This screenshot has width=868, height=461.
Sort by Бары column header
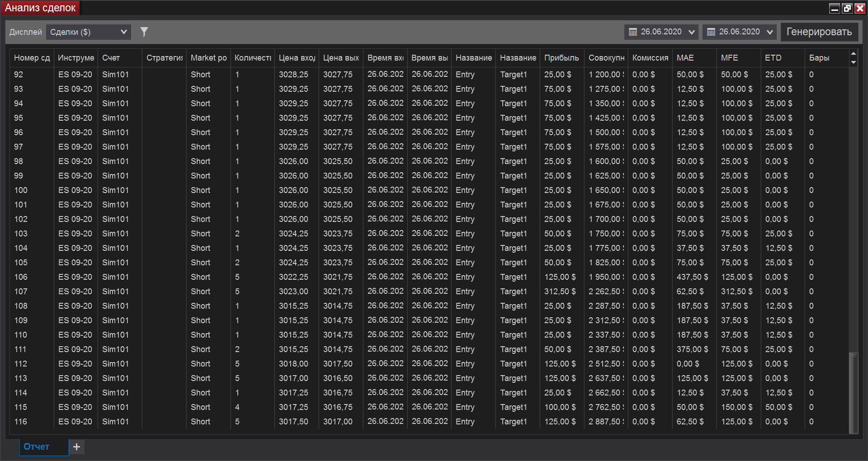coord(827,58)
